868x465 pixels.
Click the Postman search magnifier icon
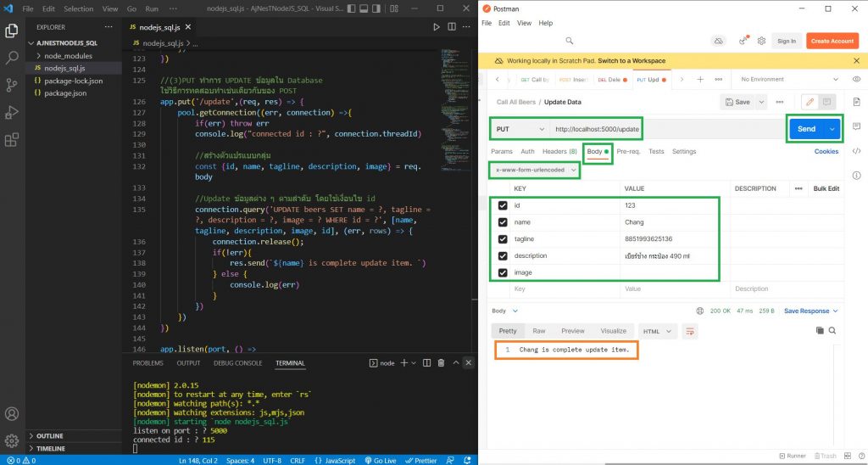(569, 41)
